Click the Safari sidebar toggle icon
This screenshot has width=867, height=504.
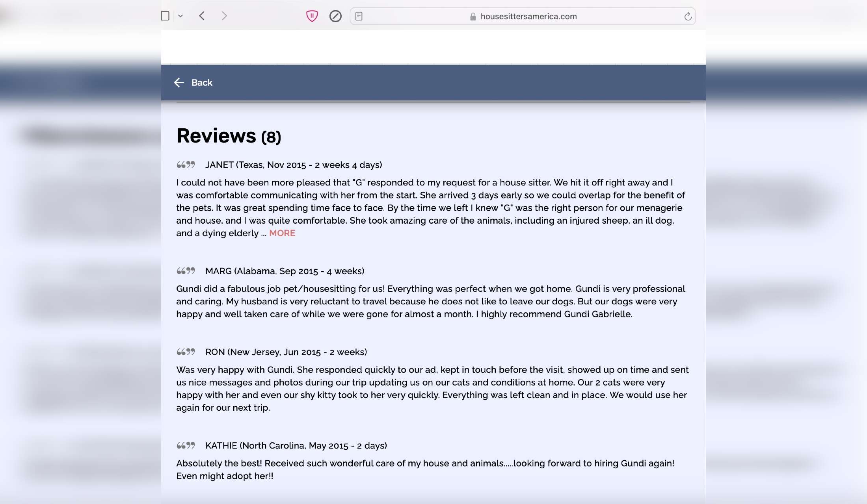[165, 16]
